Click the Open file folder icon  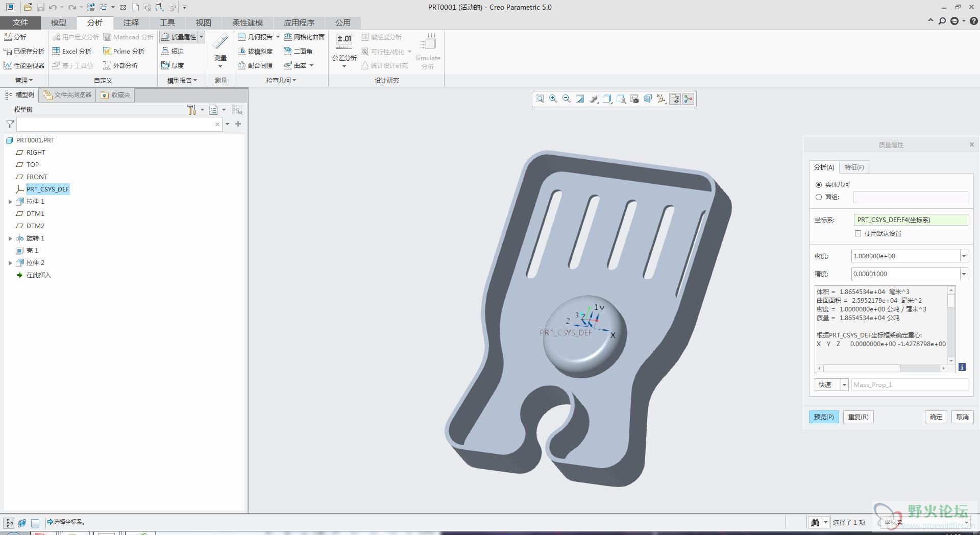click(28, 7)
